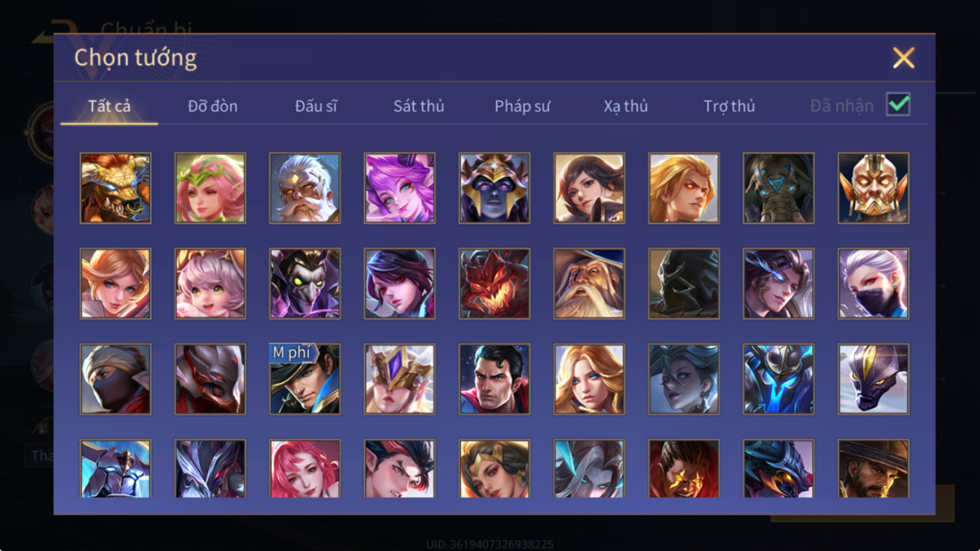Select the cowboy-hat hero portrait
Viewport: 980px width, 551px height.
(x=873, y=468)
